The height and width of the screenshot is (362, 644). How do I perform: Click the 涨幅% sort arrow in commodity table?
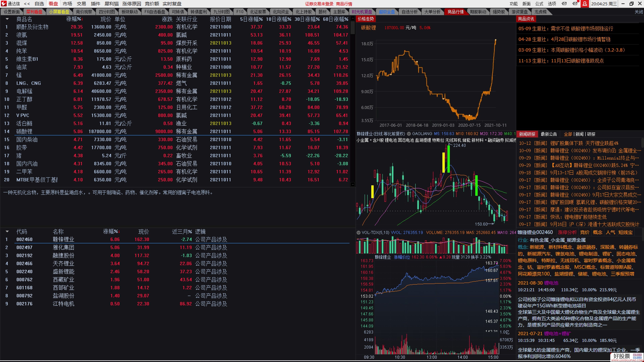(x=82, y=19)
